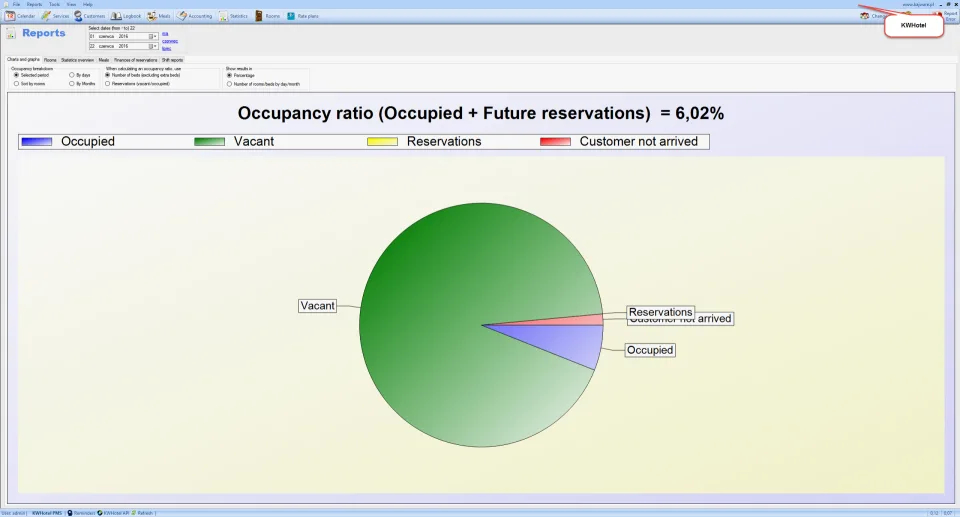This screenshot has height=517, width=960.
Task: Expand the end date picker dropdown
Action: click(155, 46)
